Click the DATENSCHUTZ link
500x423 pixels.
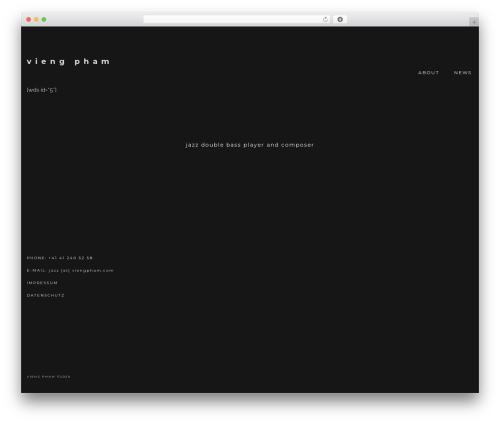(46, 295)
